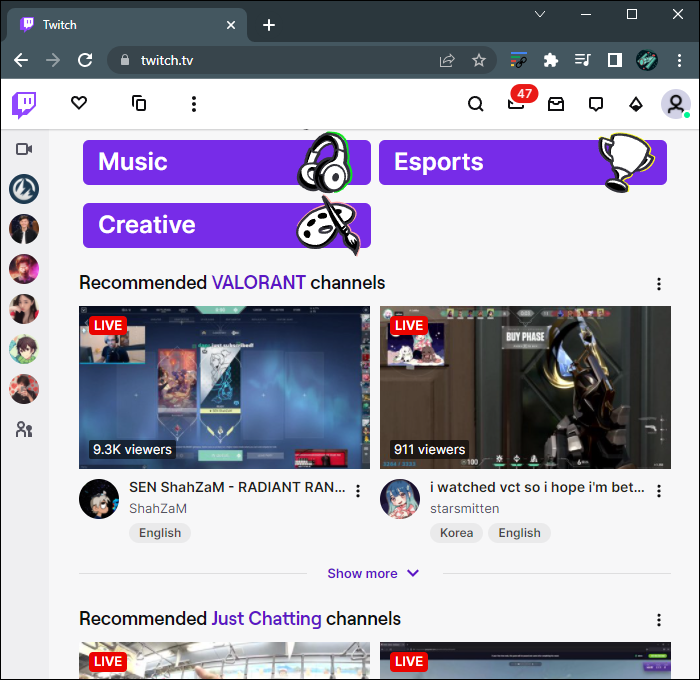Screen dimensions: 700x680
Task: Click the link-chain extension icon
Action: pyautogui.click(x=519, y=60)
